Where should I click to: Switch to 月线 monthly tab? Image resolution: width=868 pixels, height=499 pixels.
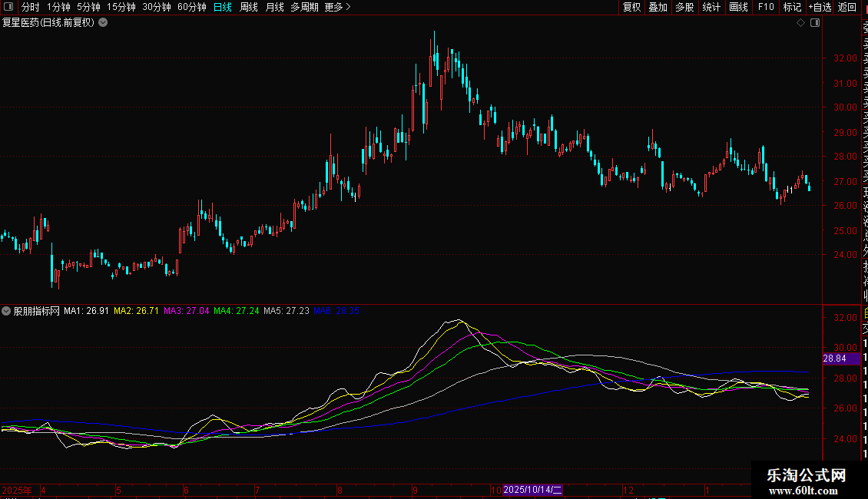pos(274,7)
